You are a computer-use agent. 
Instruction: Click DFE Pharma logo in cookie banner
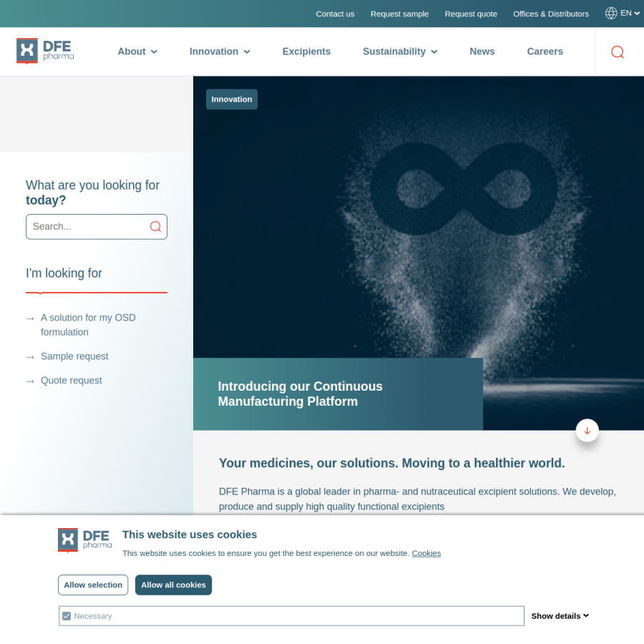tap(84, 540)
